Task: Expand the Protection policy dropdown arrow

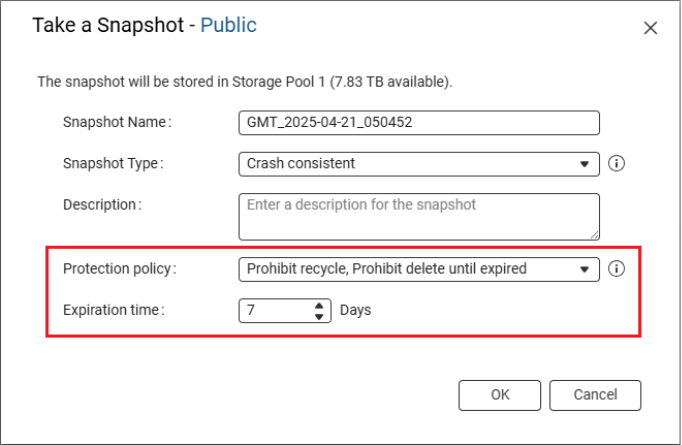Action: click(x=584, y=268)
